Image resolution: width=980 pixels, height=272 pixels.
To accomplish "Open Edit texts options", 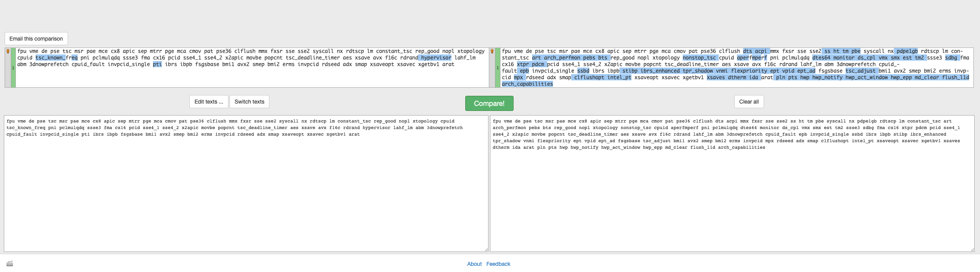I will pos(209,102).
